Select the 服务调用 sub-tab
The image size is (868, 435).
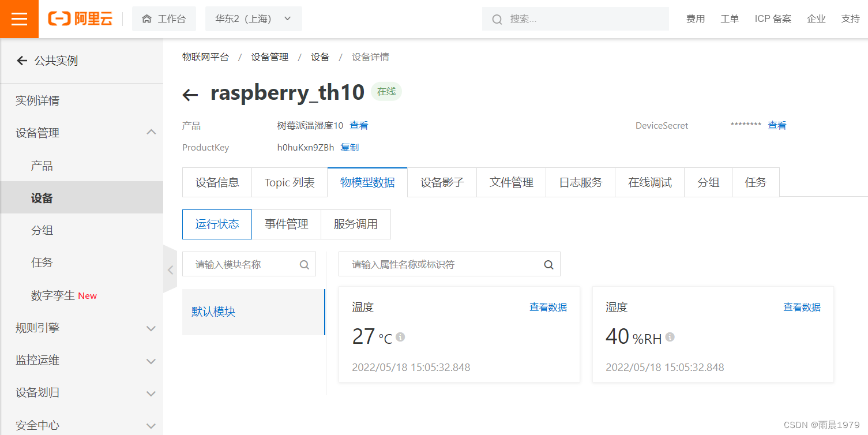[x=356, y=224]
